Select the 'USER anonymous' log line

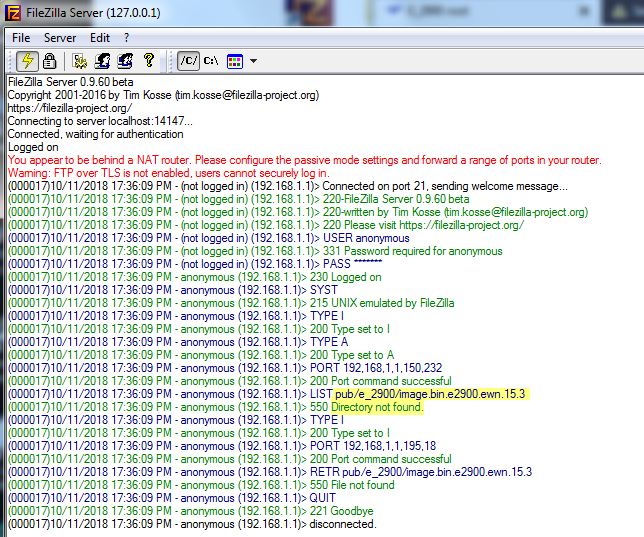(209, 238)
